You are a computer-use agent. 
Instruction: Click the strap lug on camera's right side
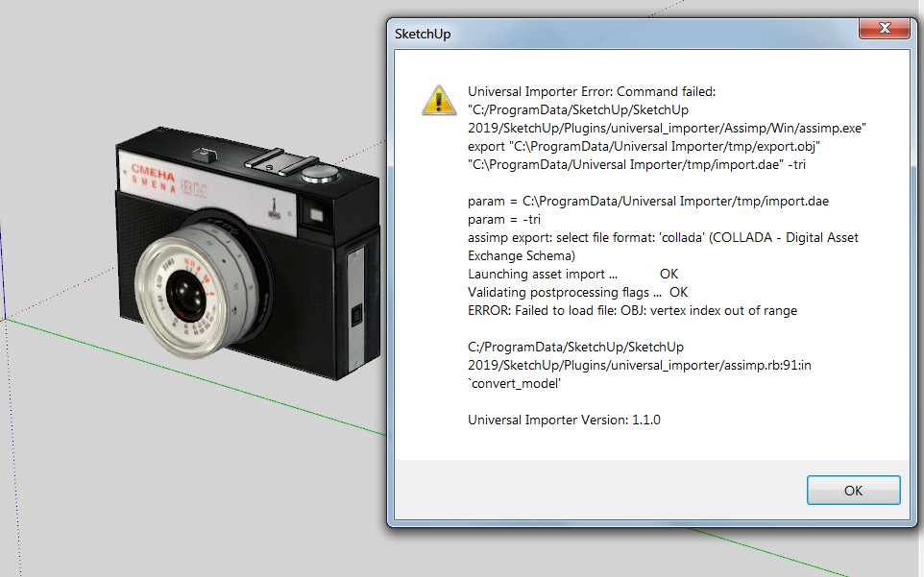(x=355, y=314)
